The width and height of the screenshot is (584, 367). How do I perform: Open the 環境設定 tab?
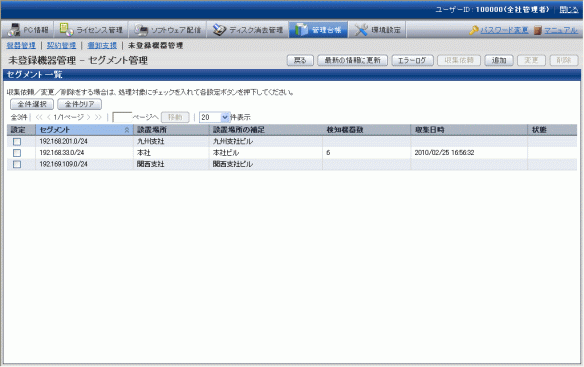pyautogui.click(x=377, y=30)
